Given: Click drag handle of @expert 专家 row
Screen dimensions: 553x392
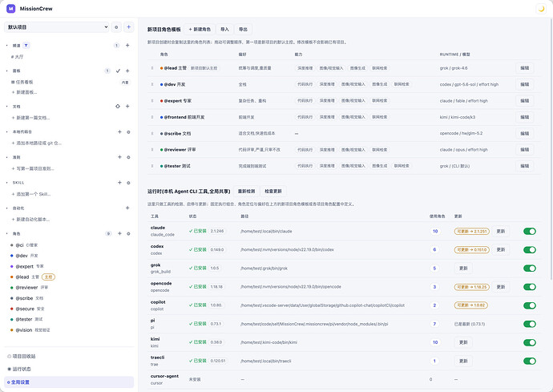Looking at the screenshot, I should point(152,100).
